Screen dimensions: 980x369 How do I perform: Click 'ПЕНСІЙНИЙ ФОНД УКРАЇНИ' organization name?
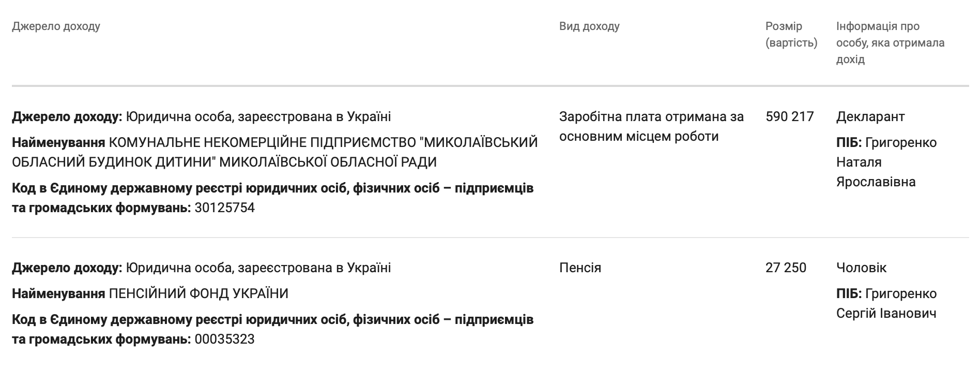[198, 294]
